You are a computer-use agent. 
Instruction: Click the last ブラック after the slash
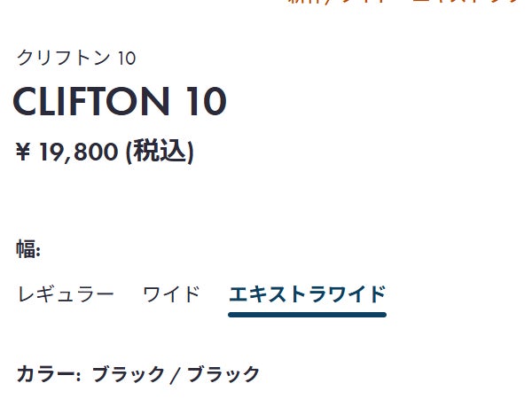click(x=223, y=374)
